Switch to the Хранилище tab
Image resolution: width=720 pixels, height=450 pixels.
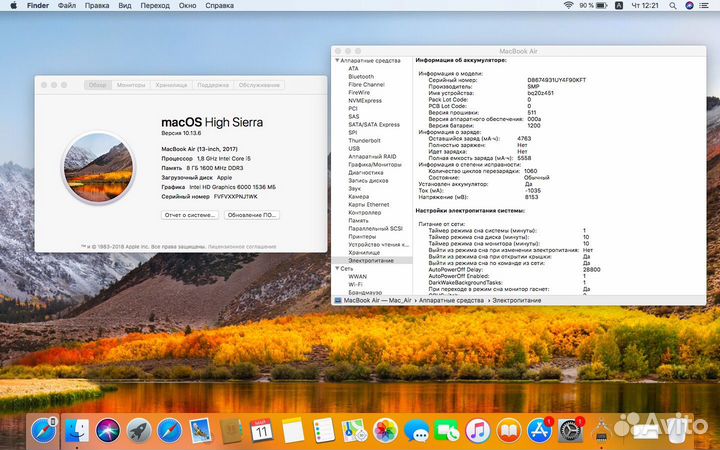(x=171, y=85)
